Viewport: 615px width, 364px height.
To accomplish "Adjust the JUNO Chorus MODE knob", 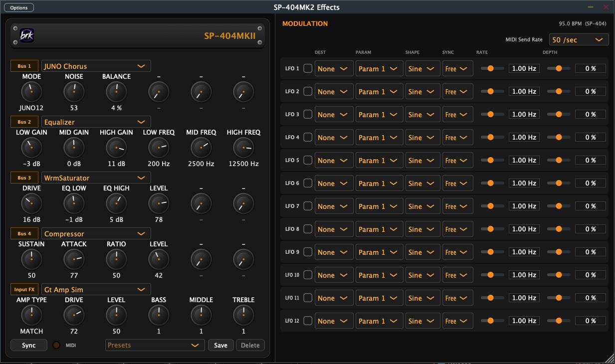I will pyautogui.click(x=31, y=92).
